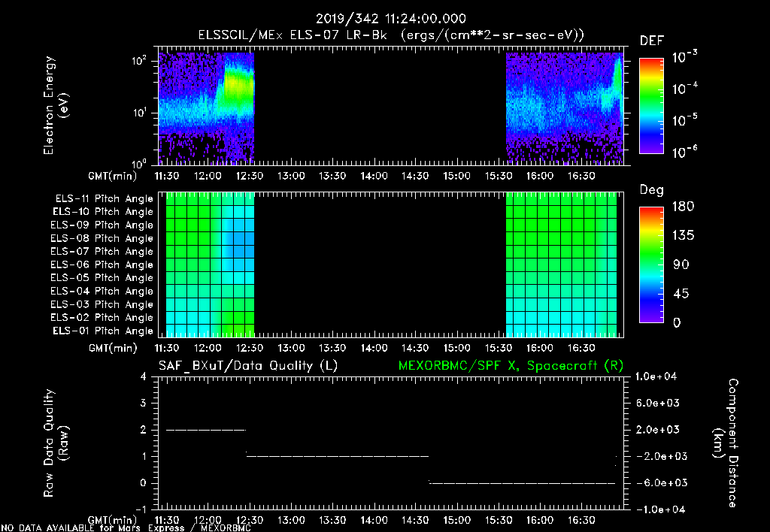
Task: Click the 10^2 tick on electron energy axis
Action: (139, 62)
